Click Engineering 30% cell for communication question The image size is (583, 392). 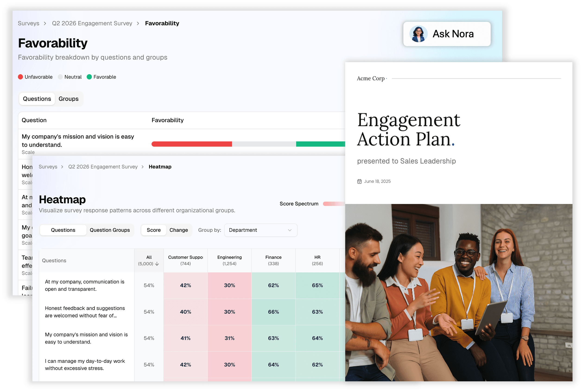[x=229, y=285]
